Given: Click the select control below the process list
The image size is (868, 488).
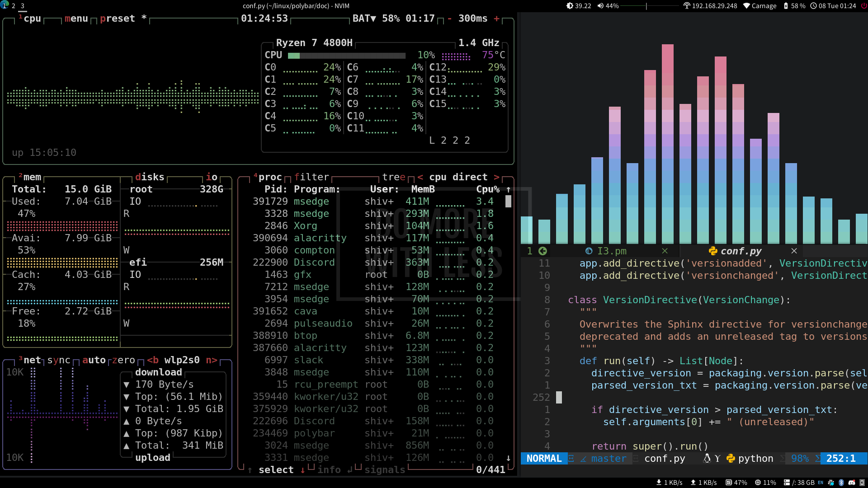Looking at the screenshot, I should (x=276, y=470).
